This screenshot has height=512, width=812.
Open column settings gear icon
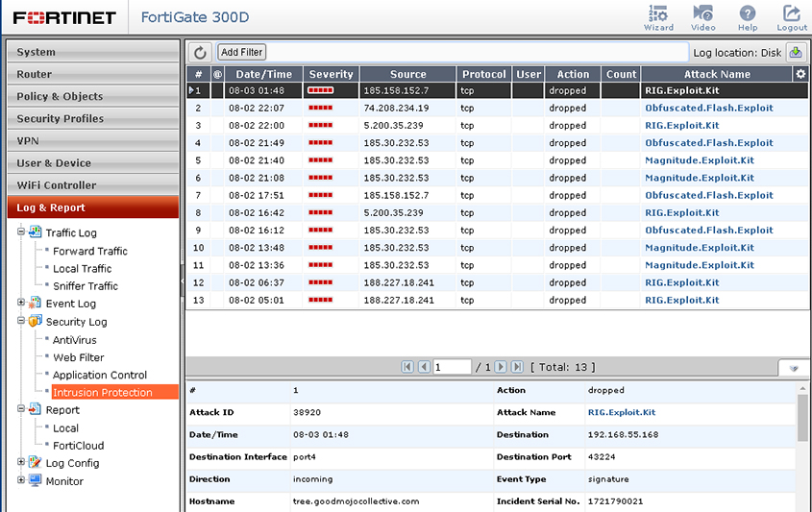(x=800, y=74)
